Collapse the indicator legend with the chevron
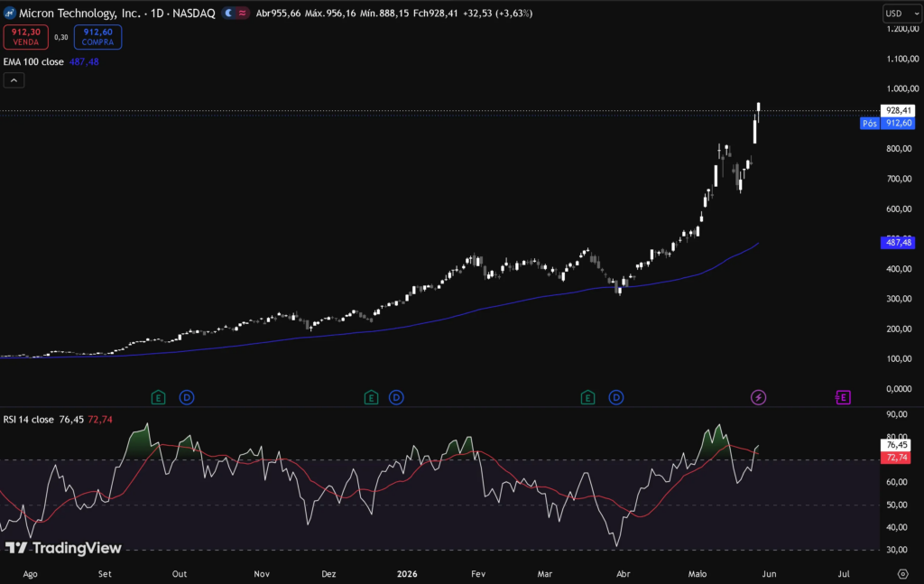The width and height of the screenshot is (924, 584). click(x=14, y=80)
